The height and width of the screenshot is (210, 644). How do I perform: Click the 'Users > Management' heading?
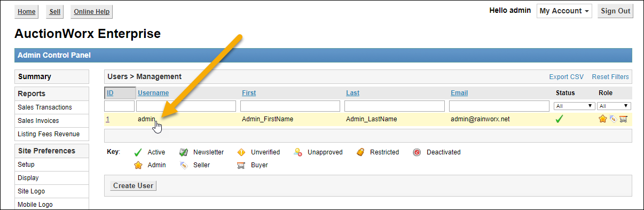point(144,77)
